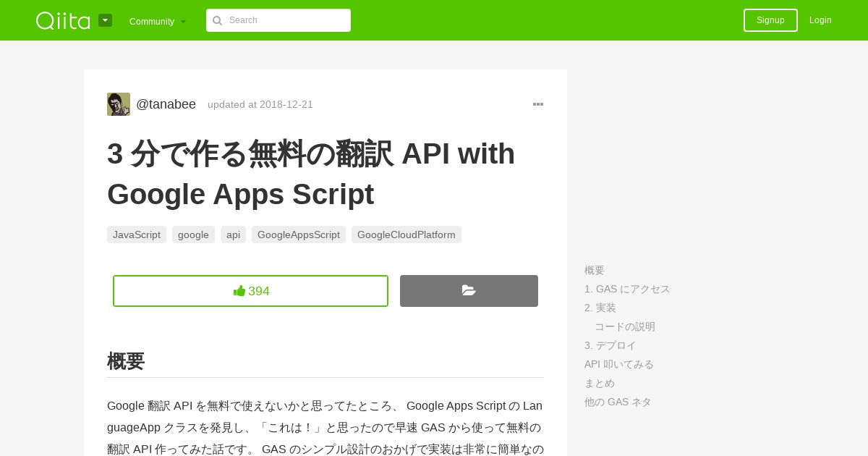Open the @tanabee author profile

click(166, 104)
